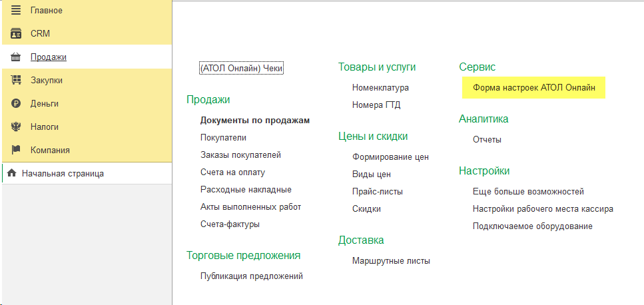
Task: Open the Скидки item
Action: pyautogui.click(x=366, y=208)
